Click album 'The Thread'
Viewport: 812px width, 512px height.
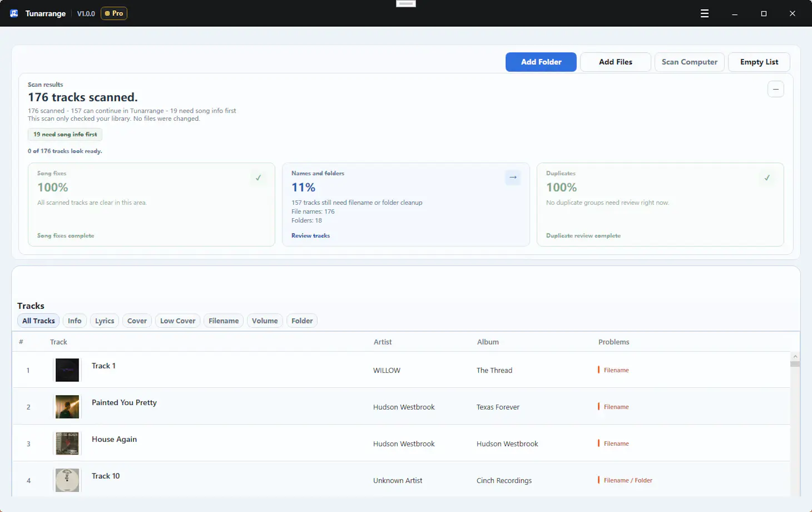[x=494, y=370]
